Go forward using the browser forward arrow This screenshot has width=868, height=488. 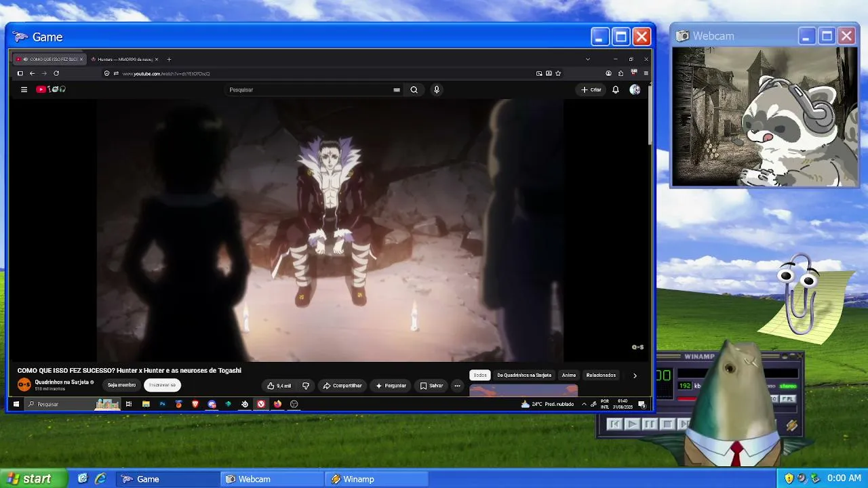(44, 73)
